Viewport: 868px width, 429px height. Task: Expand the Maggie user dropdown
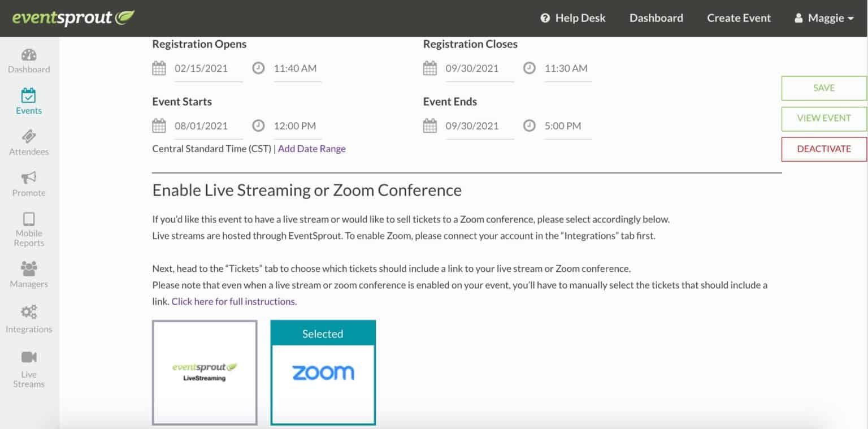click(824, 18)
